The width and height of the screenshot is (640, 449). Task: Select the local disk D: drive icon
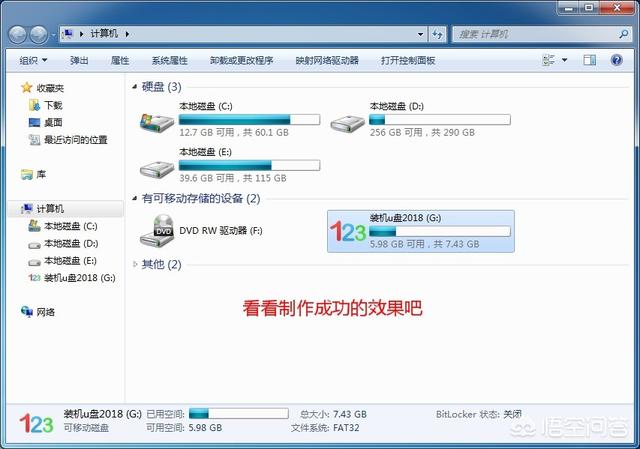tap(348, 123)
